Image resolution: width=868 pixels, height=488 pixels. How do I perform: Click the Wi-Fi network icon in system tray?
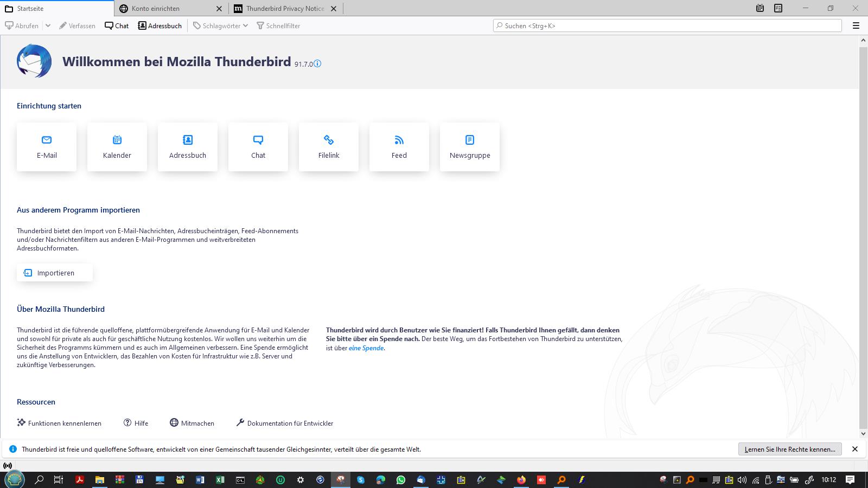point(755,480)
